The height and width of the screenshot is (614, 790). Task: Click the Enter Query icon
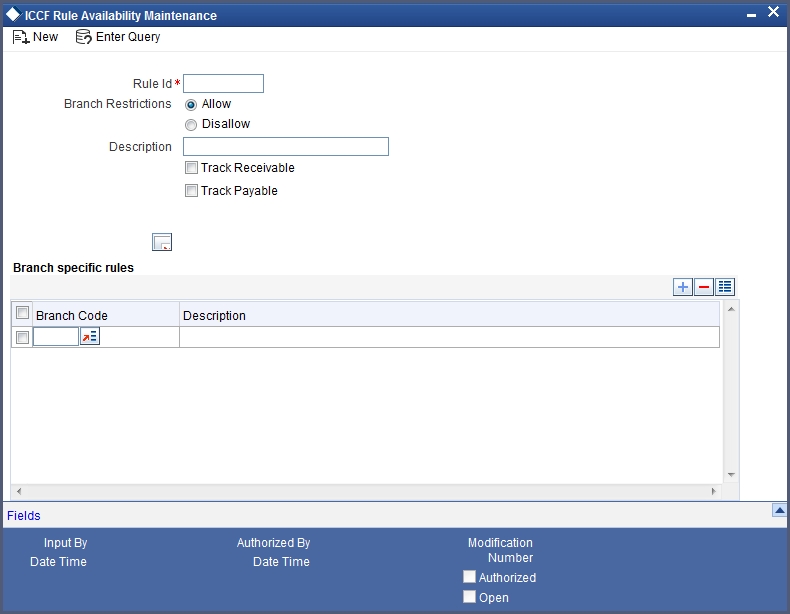(83, 37)
